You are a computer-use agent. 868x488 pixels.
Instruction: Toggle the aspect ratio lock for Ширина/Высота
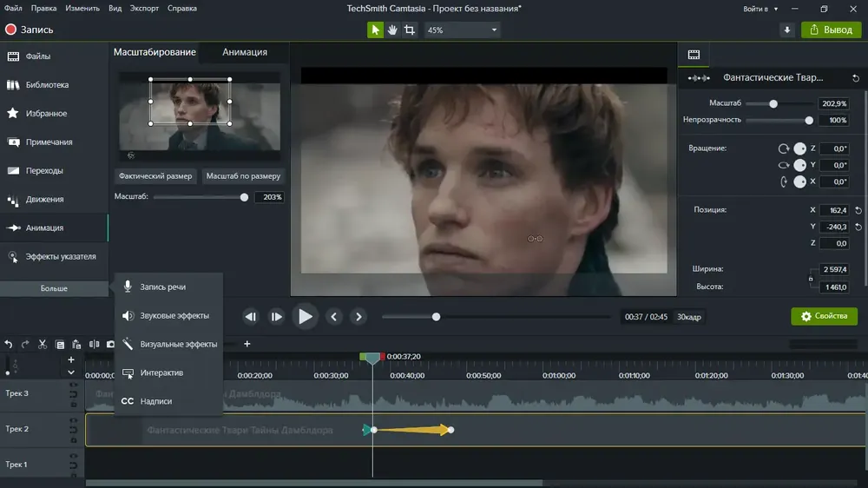[811, 278]
